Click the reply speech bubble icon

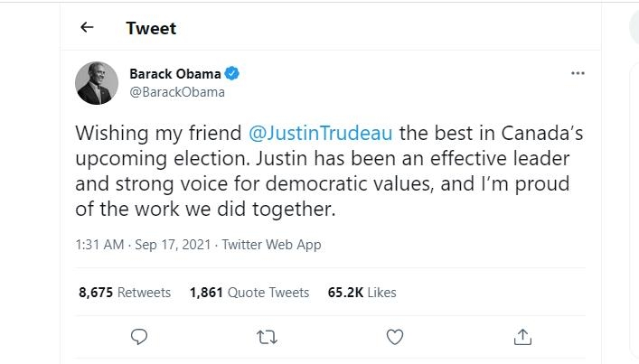click(139, 337)
